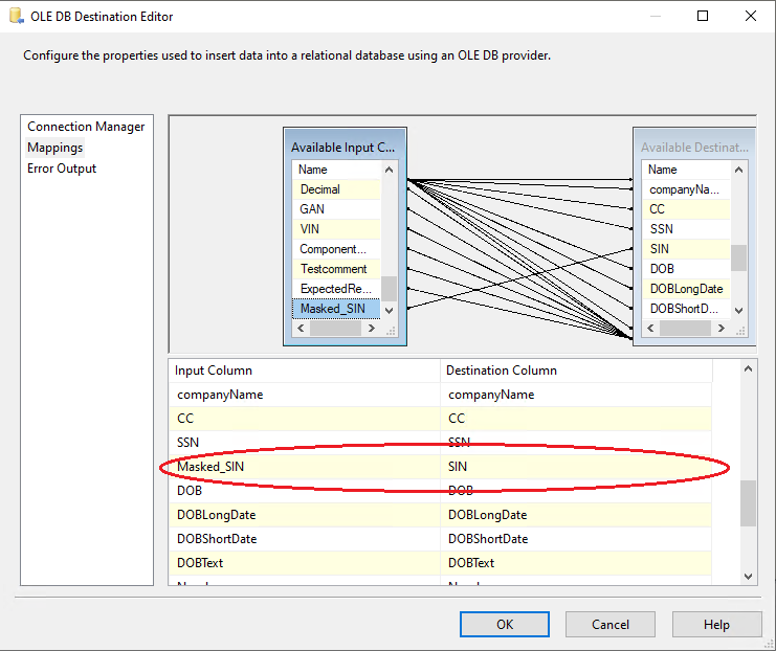Select Masked_SIN in Available Input Columns

[333, 309]
